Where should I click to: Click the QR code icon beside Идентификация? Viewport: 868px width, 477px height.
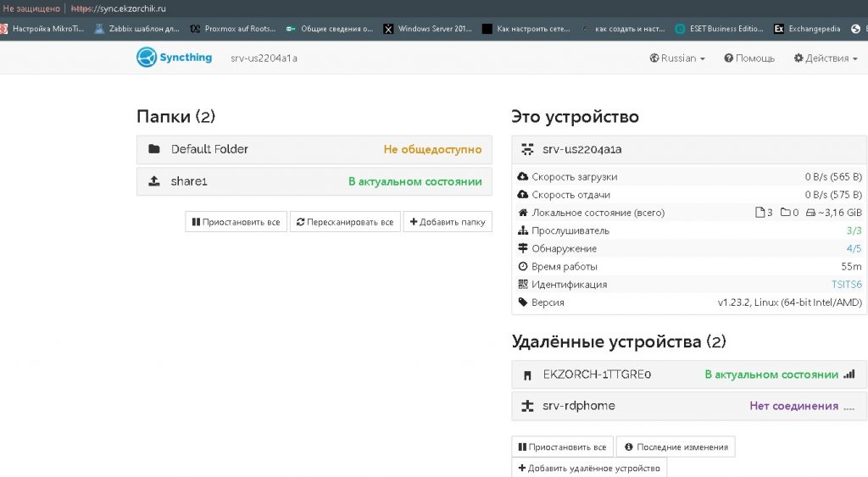pos(522,285)
